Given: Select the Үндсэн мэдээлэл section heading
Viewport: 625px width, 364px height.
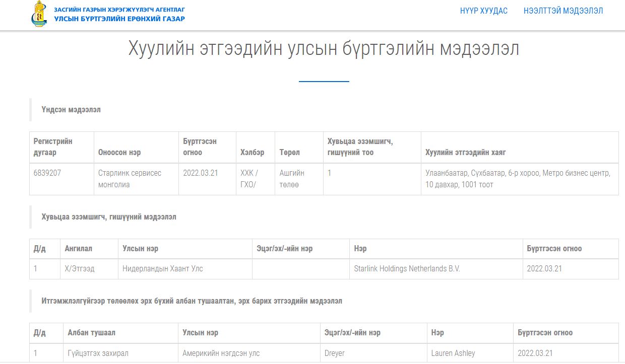Looking at the screenshot, I should (x=71, y=109).
